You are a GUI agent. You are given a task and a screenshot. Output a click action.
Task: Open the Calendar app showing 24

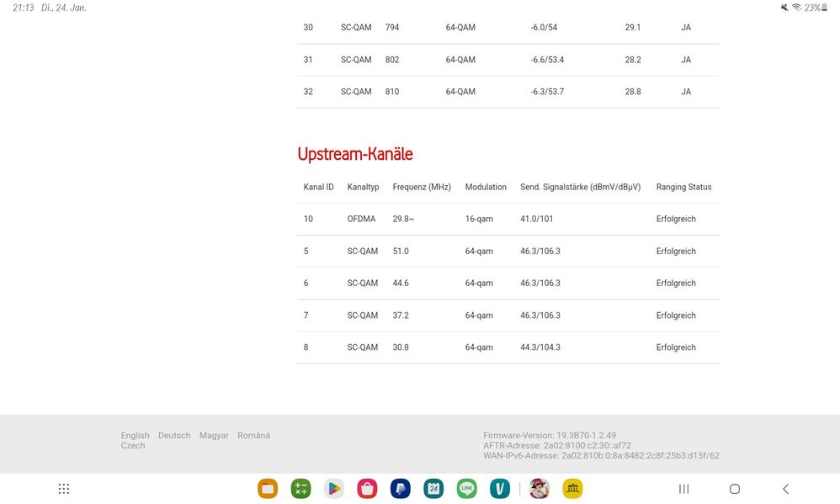tap(433, 489)
